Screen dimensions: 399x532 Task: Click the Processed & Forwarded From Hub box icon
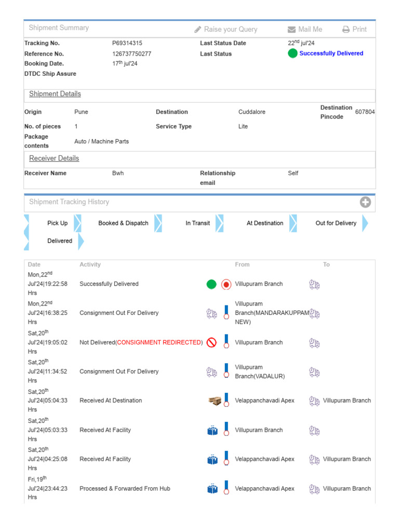coord(212,488)
